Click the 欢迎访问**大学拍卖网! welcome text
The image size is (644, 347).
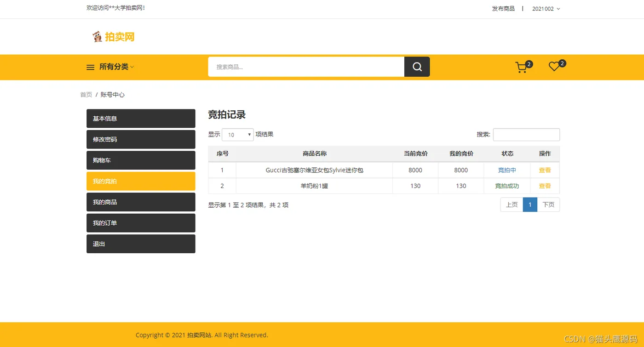pos(116,8)
